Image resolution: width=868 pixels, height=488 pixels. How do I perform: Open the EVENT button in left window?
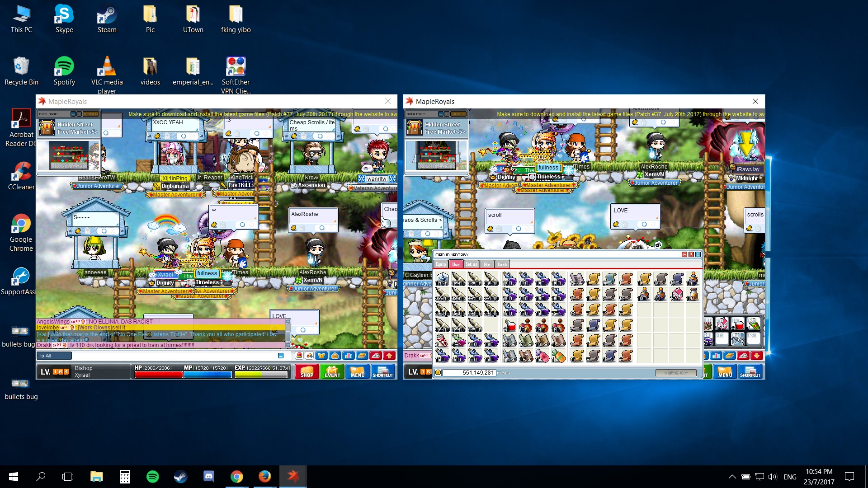(x=332, y=372)
